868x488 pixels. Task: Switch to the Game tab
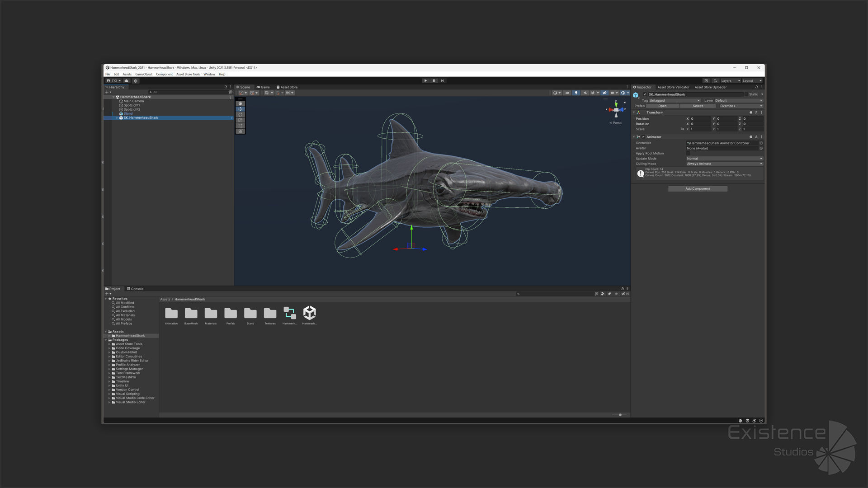point(264,87)
